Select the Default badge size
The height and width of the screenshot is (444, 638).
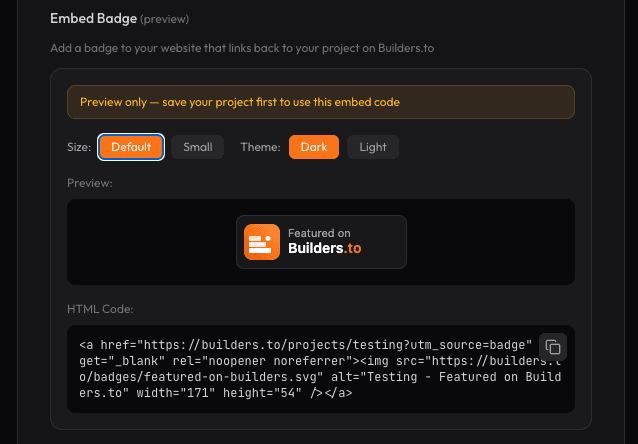point(131,147)
